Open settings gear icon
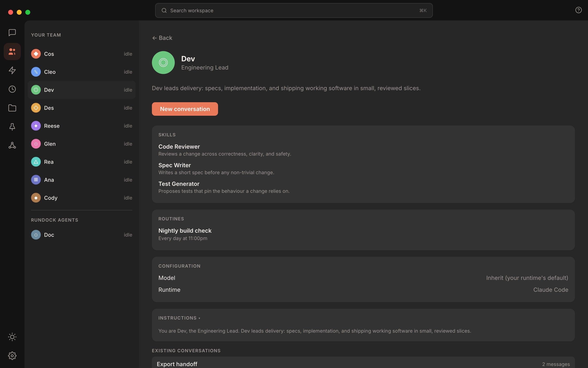This screenshot has height=368, width=588. point(12,356)
